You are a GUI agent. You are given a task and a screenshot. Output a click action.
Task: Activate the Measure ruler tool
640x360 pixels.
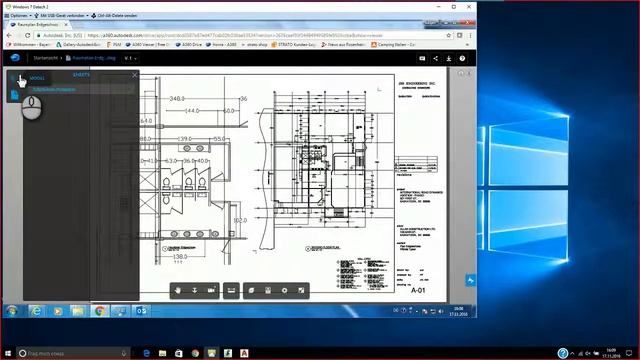(231, 290)
